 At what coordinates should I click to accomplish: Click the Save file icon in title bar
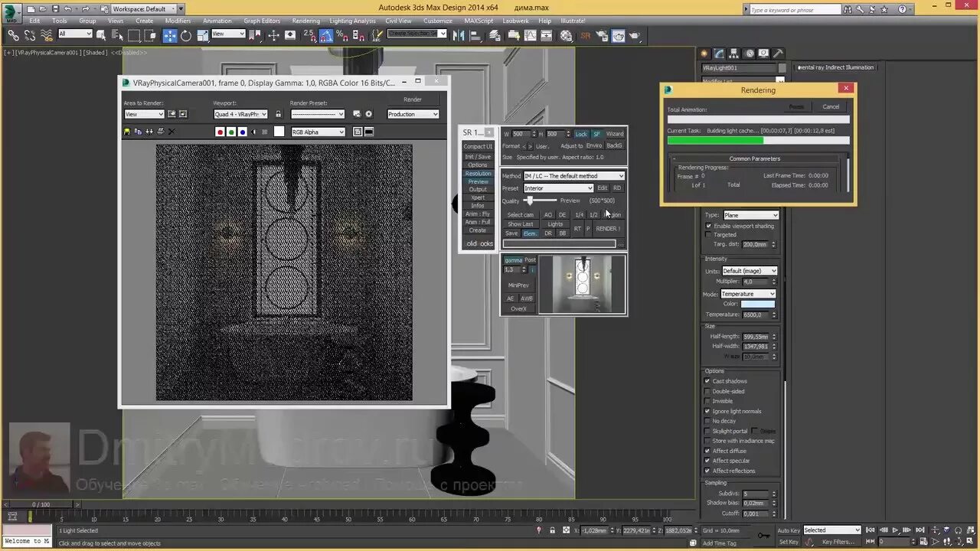(55, 8)
